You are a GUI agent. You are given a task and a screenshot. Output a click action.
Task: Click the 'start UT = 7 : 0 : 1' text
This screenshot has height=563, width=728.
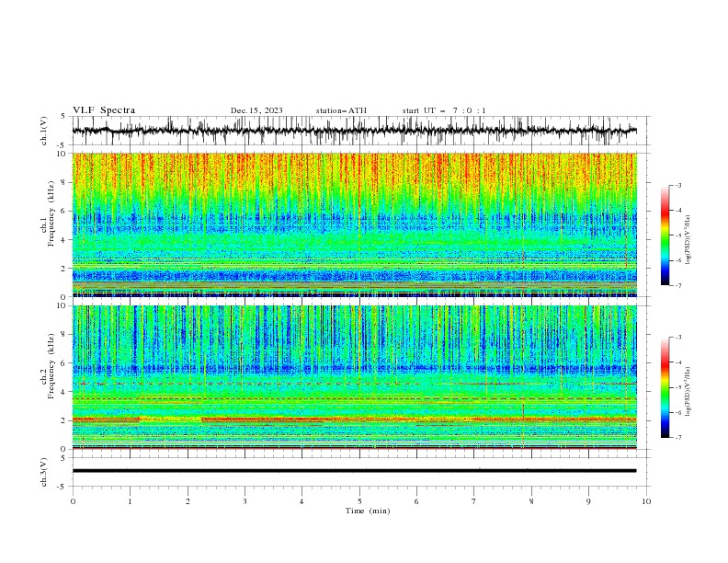[444, 110]
